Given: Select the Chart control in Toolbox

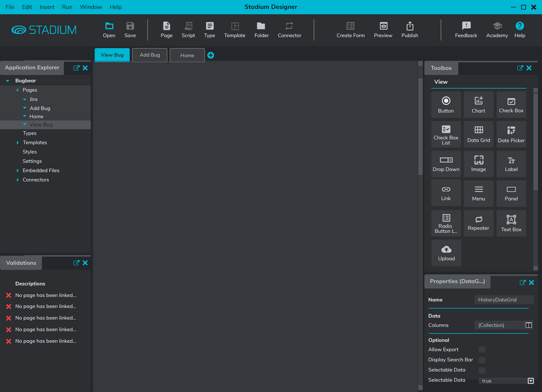Looking at the screenshot, I should click(x=478, y=105).
